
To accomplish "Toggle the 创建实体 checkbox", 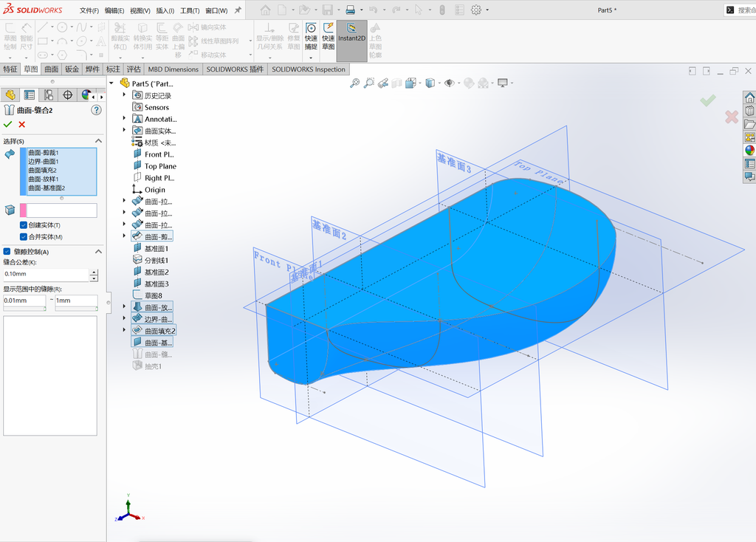I will click(x=23, y=225).
